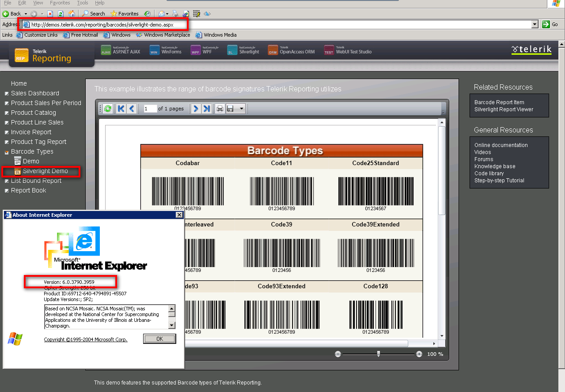Click the zoom slider handle
The width and height of the screenshot is (565, 392).
pyautogui.click(x=379, y=354)
